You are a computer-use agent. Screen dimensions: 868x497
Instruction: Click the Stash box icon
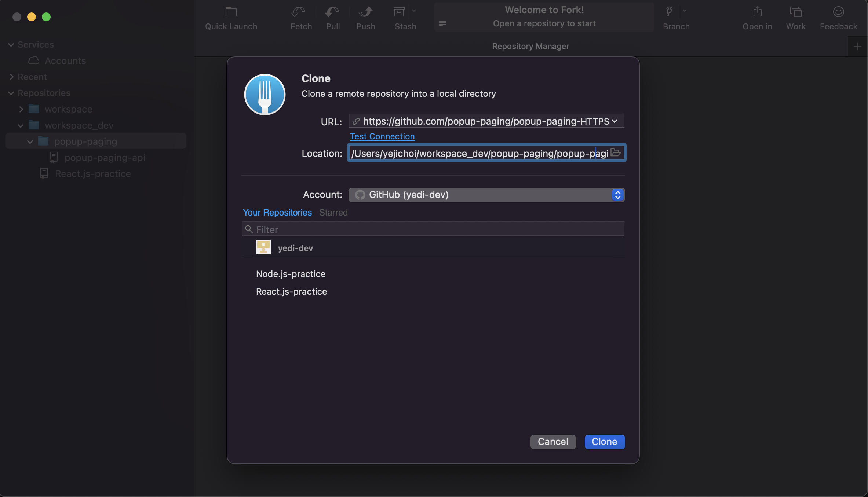[x=399, y=12]
